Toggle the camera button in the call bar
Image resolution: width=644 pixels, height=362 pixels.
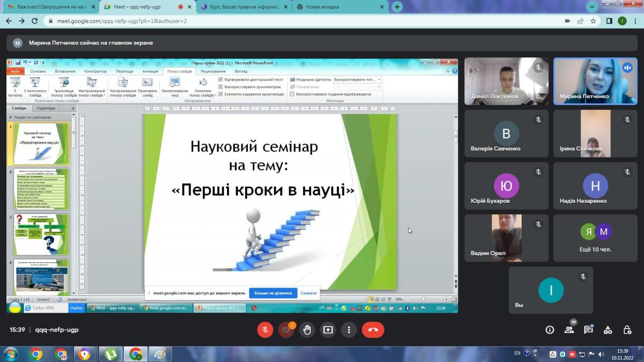[286, 330]
